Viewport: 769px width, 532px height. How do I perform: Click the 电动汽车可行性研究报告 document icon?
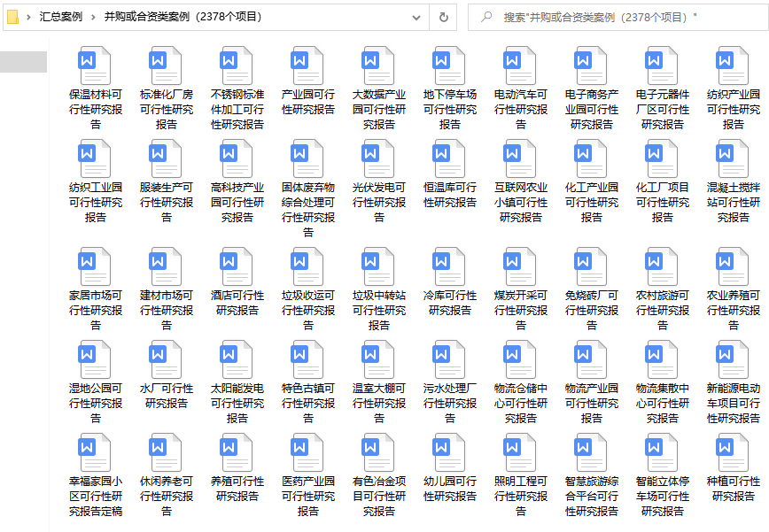click(x=521, y=66)
